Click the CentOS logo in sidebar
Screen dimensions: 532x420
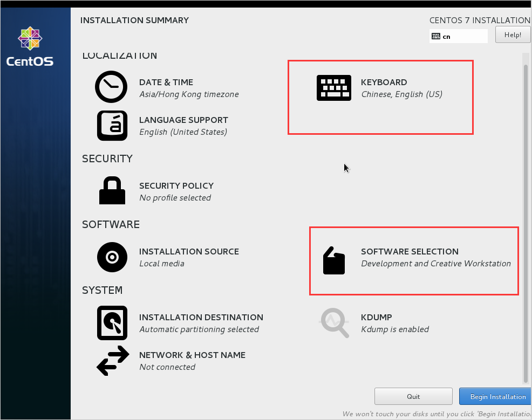pos(30,46)
